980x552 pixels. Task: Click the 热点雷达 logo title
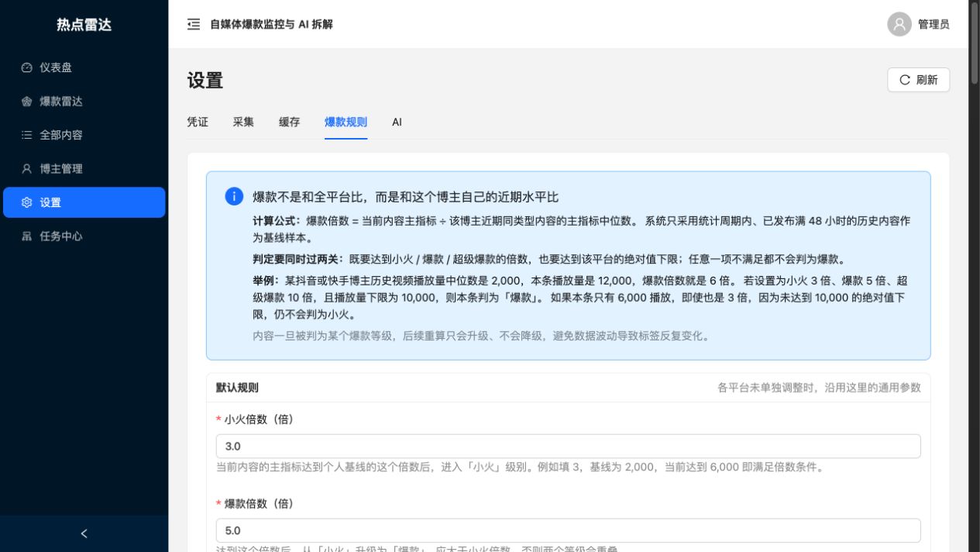(x=84, y=25)
